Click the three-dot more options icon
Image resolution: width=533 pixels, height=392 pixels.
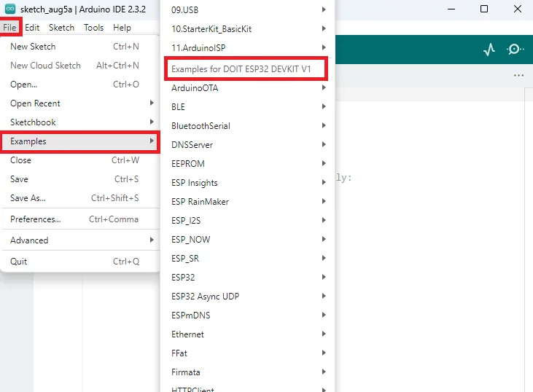(518, 75)
